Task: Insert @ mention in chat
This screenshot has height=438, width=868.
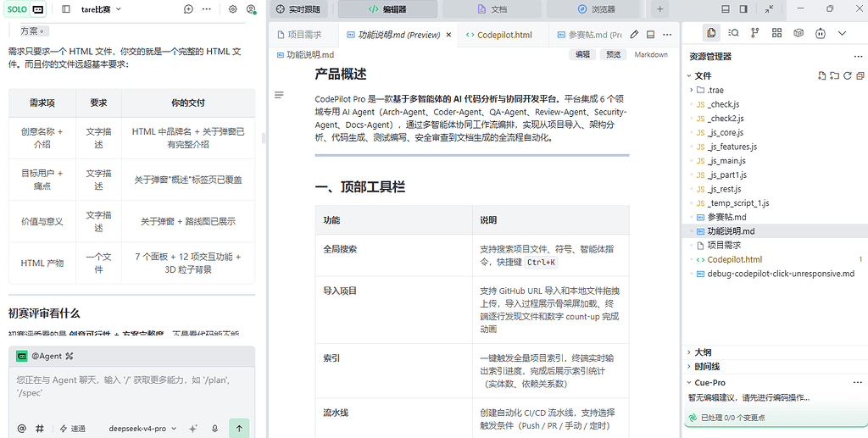Action: pos(22,429)
